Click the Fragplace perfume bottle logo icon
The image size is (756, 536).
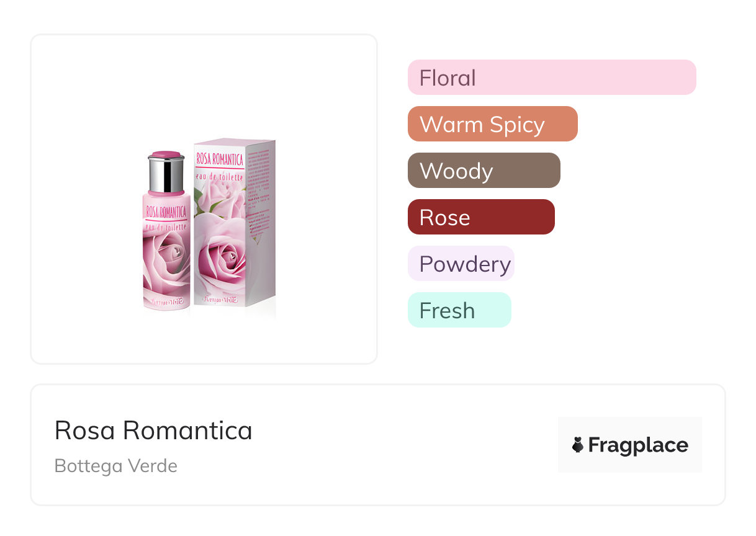(578, 445)
